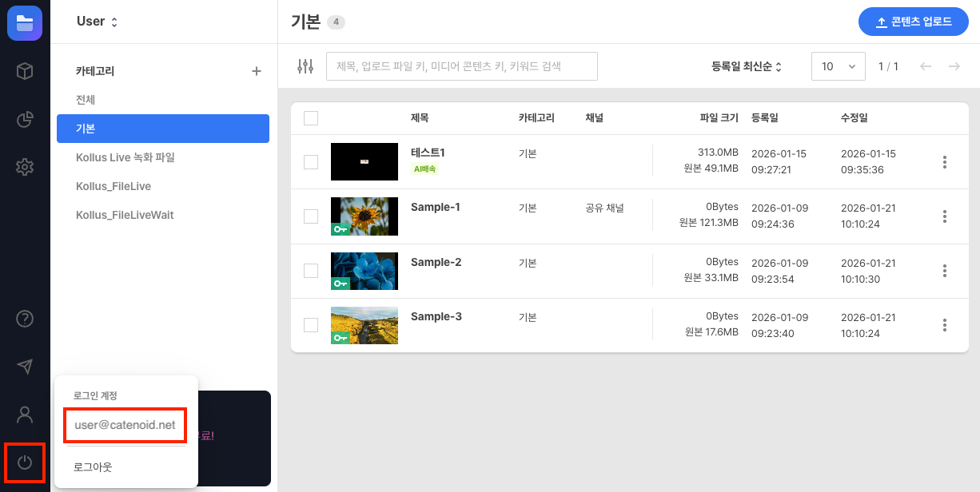The width and height of the screenshot is (980, 492).
Task: Select the cube icon in the sidebar
Action: point(24,71)
